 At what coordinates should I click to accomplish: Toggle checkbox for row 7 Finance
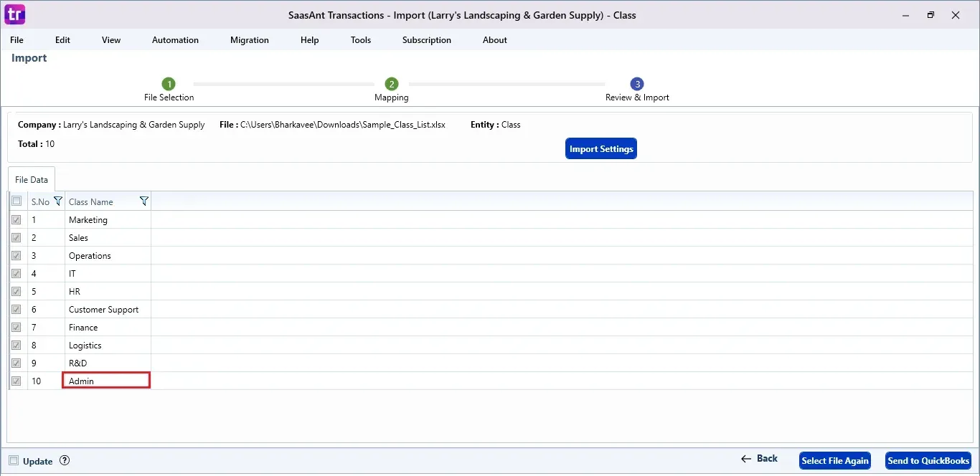coord(17,328)
